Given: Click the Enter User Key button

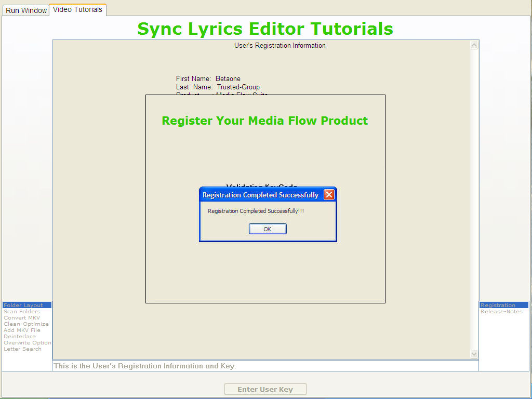Looking at the screenshot, I should (265, 389).
